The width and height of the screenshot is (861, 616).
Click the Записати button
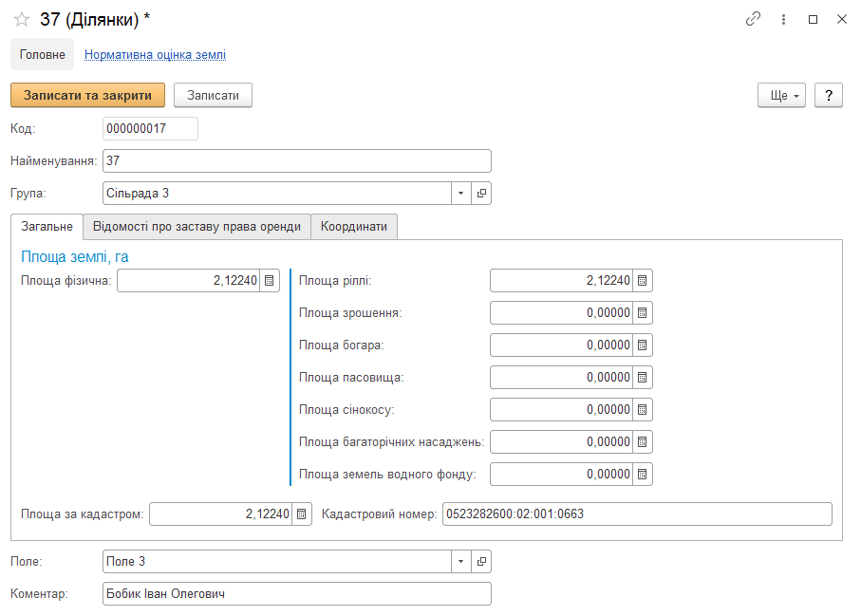213,96
